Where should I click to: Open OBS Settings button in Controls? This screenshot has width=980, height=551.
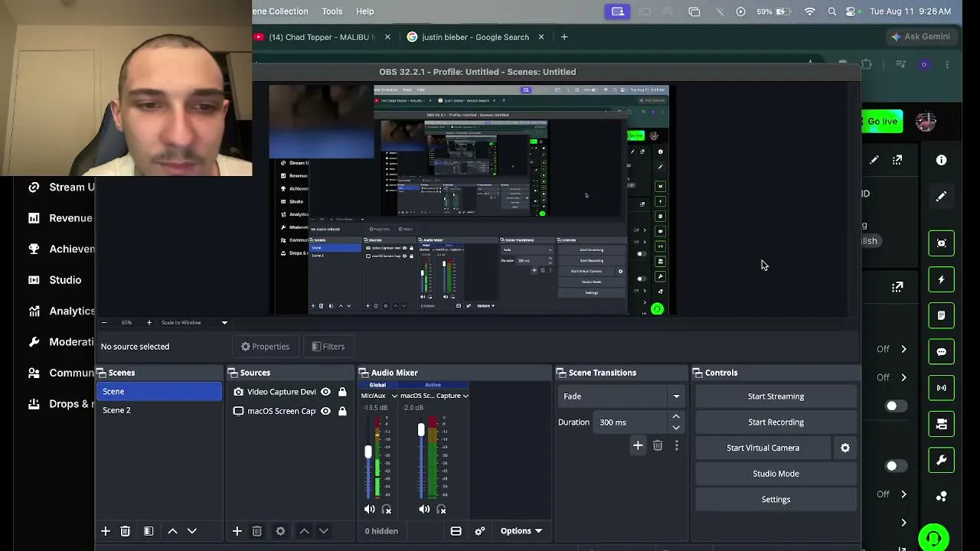pos(776,500)
